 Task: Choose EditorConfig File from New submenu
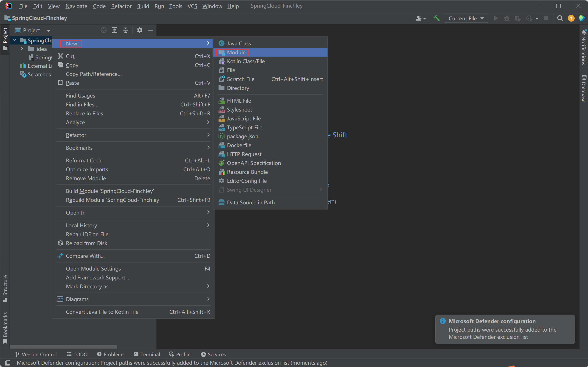click(270, 181)
